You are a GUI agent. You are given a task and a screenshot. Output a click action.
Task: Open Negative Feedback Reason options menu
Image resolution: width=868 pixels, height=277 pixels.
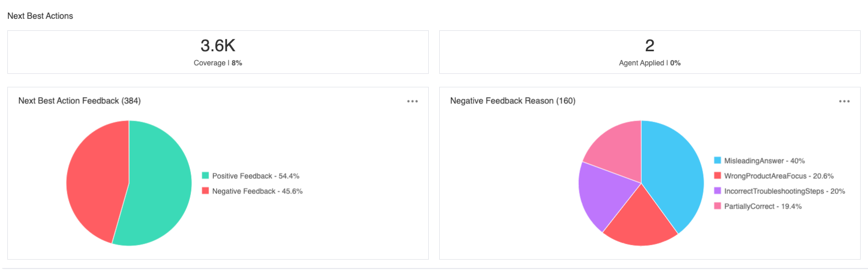(x=844, y=101)
